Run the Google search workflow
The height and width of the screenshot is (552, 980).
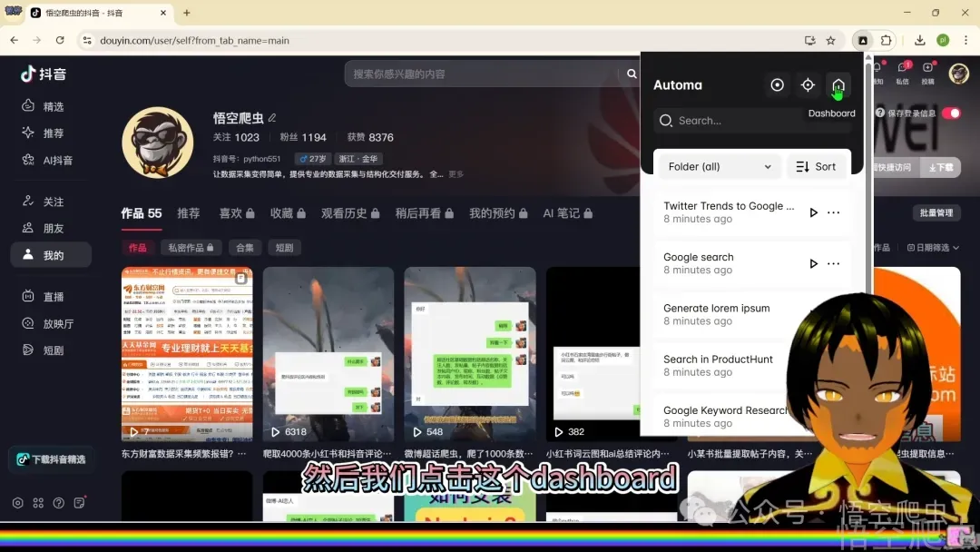(x=813, y=263)
